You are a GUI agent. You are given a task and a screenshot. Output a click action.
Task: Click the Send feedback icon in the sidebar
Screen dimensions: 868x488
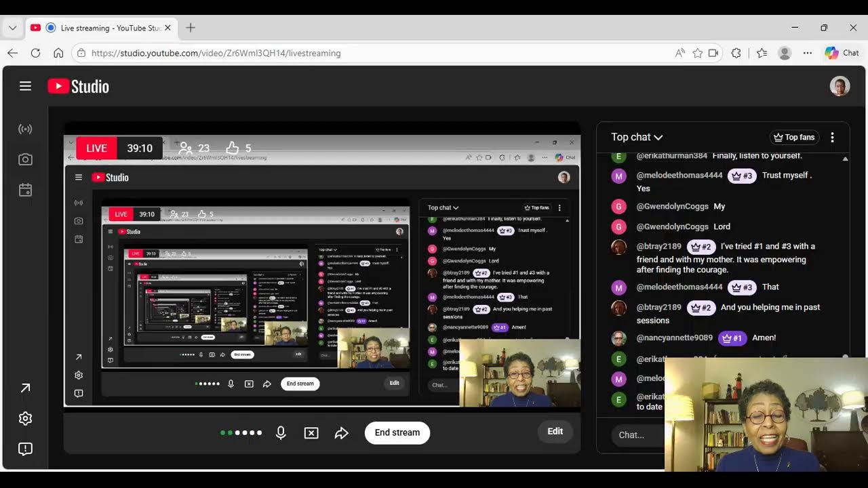[x=25, y=449]
